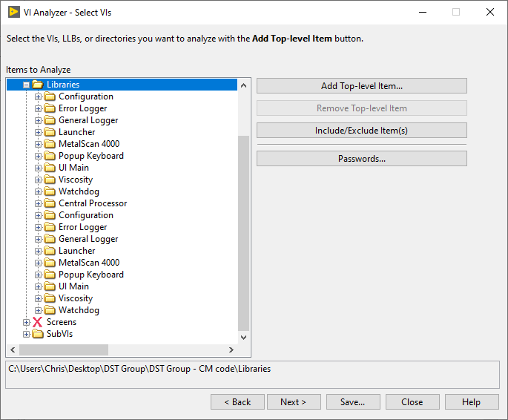The height and width of the screenshot is (420, 508).
Task: Click the SubVIs folder icon
Action: pos(37,334)
